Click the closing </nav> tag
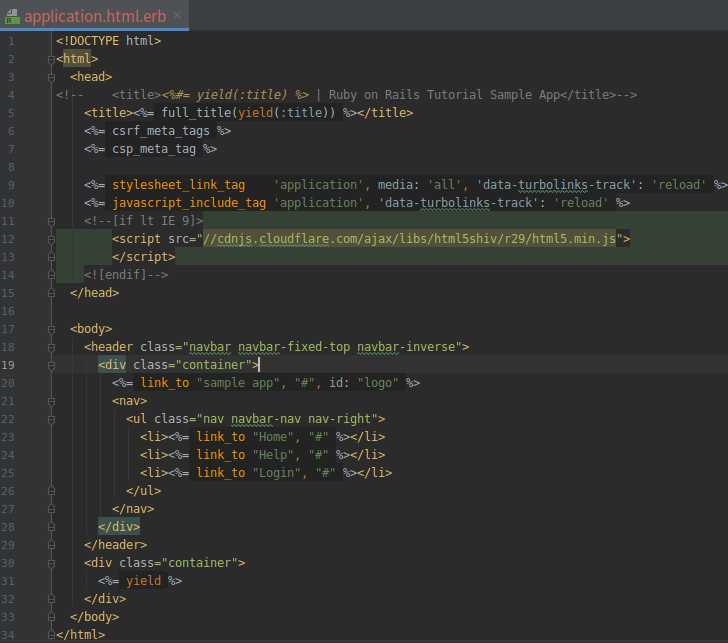 click(133, 509)
